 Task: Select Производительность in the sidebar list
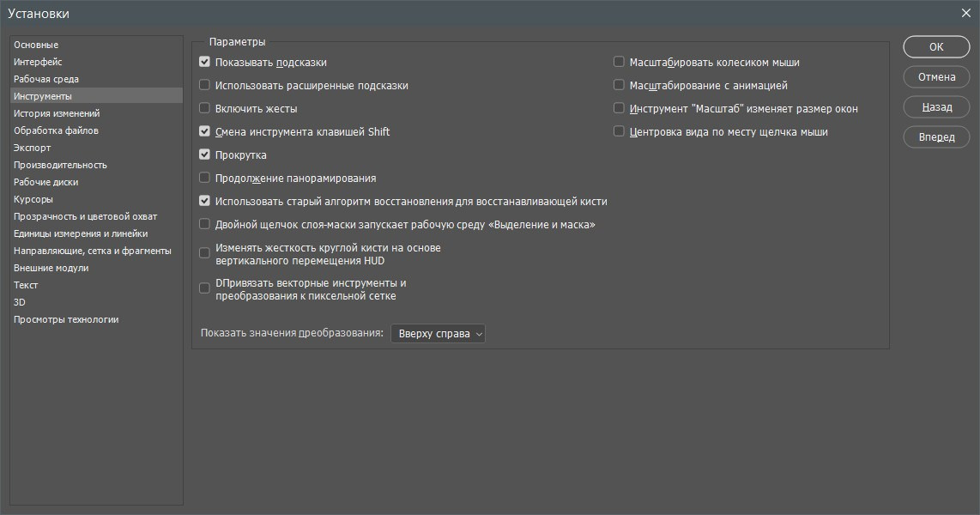click(x=60, y=165)
